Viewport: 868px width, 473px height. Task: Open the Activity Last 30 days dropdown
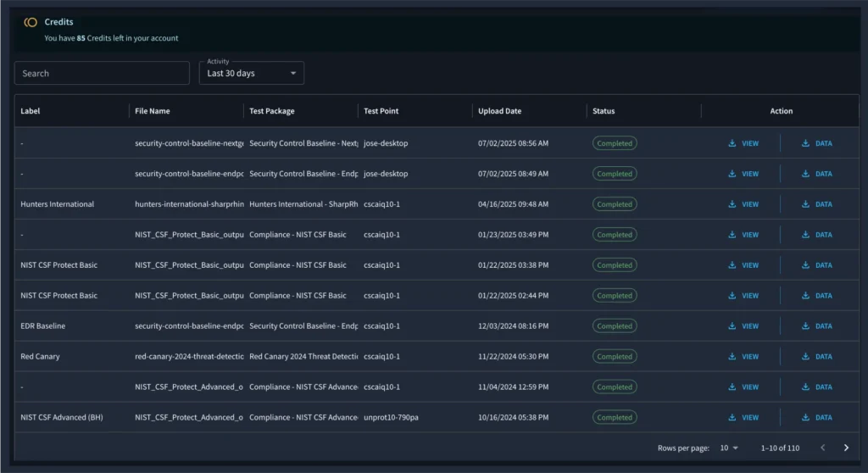[x=251, y=74]
